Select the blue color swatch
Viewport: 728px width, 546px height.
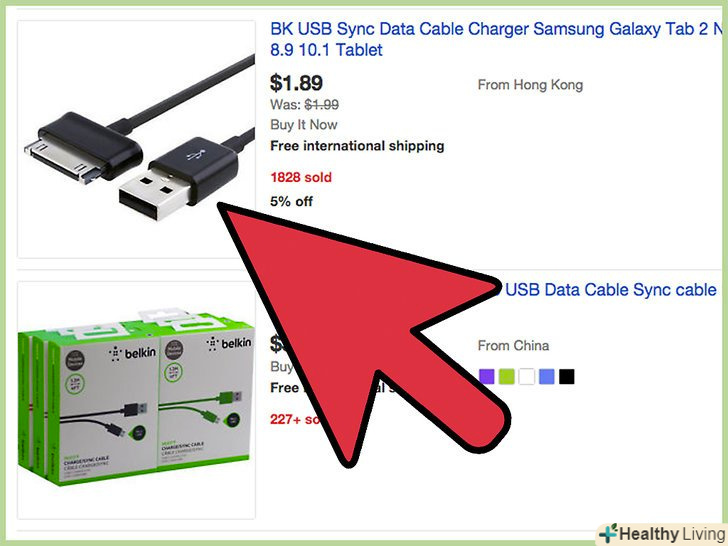tap(546, 377)
